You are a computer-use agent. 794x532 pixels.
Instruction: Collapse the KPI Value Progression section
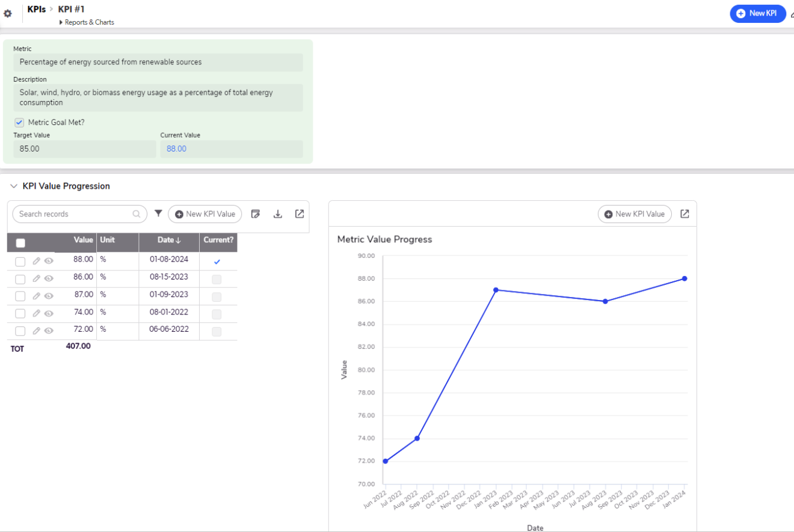14,186
